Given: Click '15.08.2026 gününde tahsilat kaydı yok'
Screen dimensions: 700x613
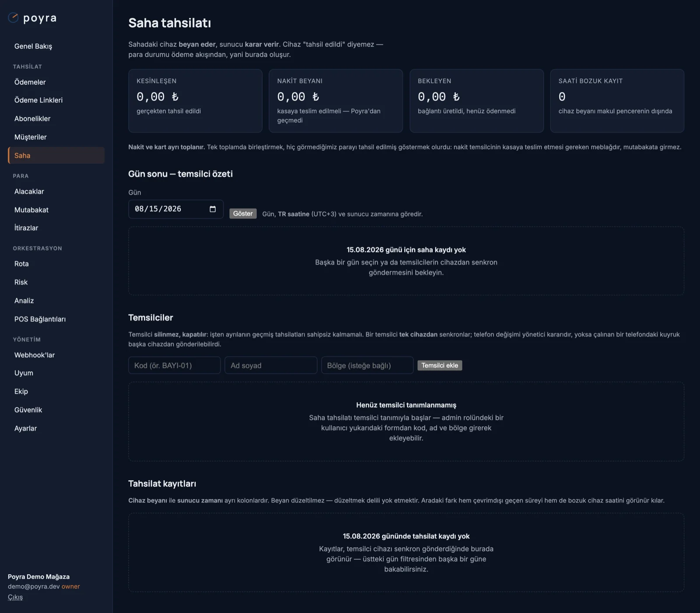Looking at the screenshot, I should (x=406, y=536).
